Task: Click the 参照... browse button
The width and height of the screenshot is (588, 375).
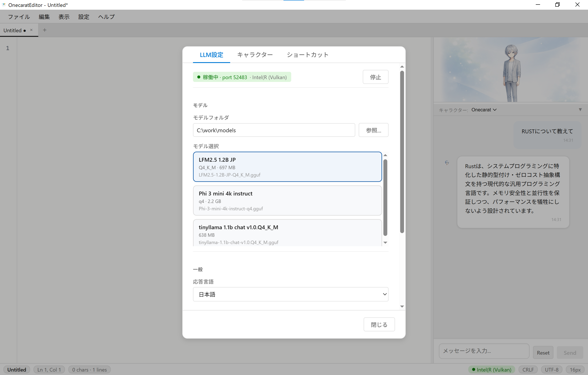Action: click(373, 130)
